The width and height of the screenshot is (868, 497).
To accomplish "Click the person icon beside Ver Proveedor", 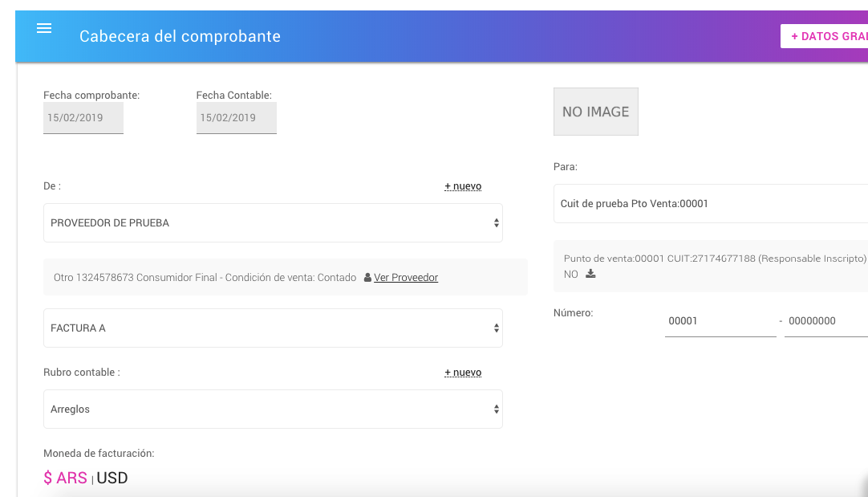I will (367, 278).
